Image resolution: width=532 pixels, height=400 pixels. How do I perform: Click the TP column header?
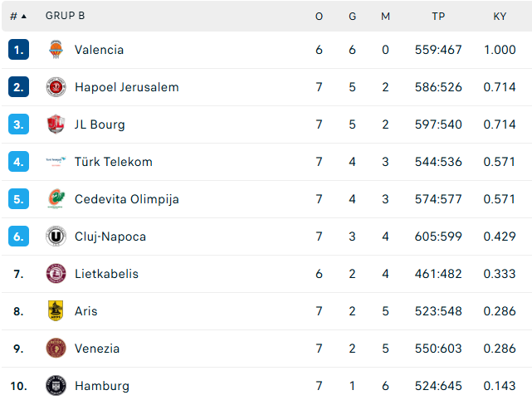tap(438, 17)
